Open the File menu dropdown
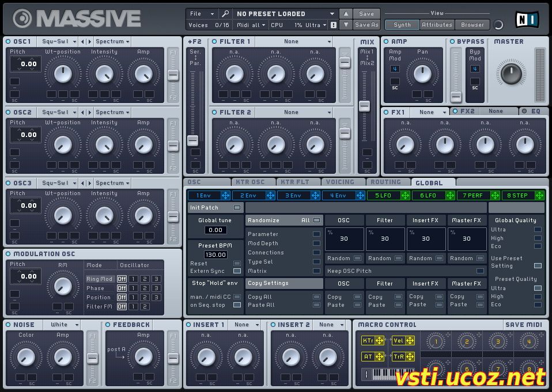The image size is (552, 392). [201, 14]
